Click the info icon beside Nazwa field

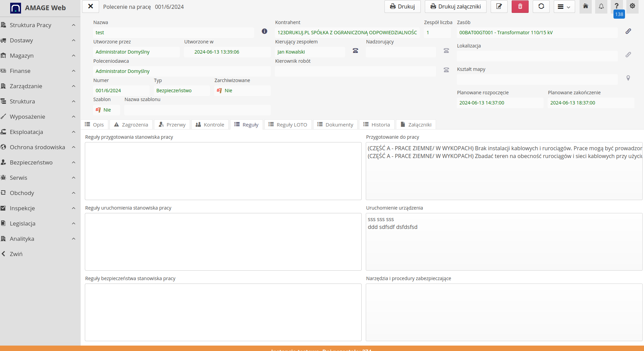click(264, 31)
